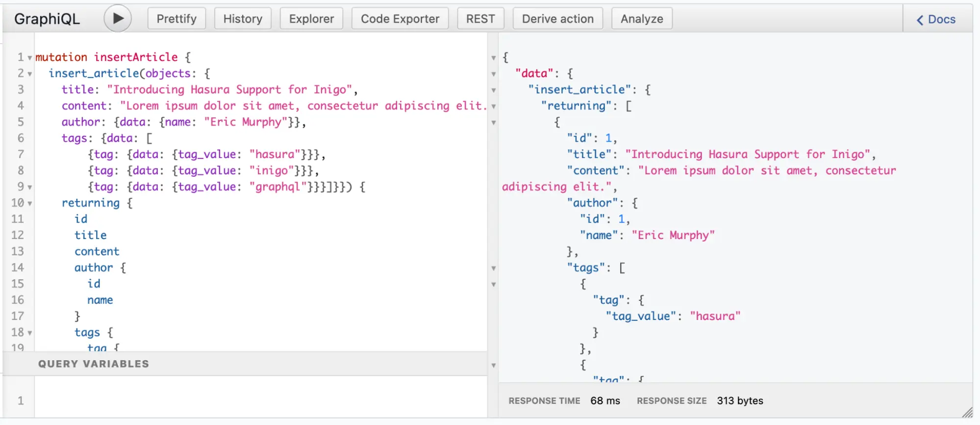Image resolution: width=980 pixels, height=425 pixels.
Task: Collapse response root brace fold arrow
Action: point(494,58)
